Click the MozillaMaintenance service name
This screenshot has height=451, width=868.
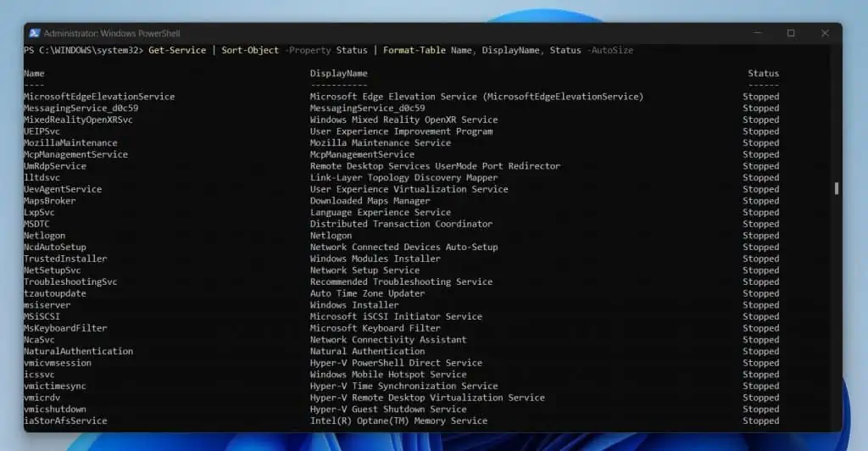point(70,143)
